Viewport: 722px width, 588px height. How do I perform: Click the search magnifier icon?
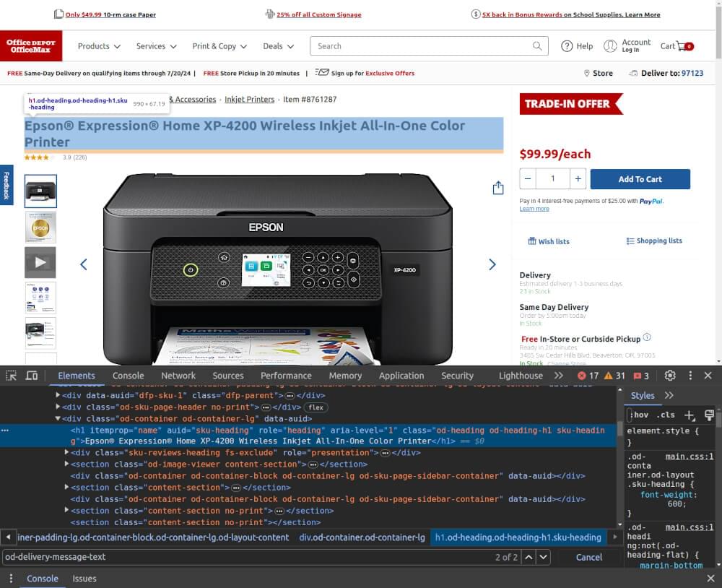point(537,46)
